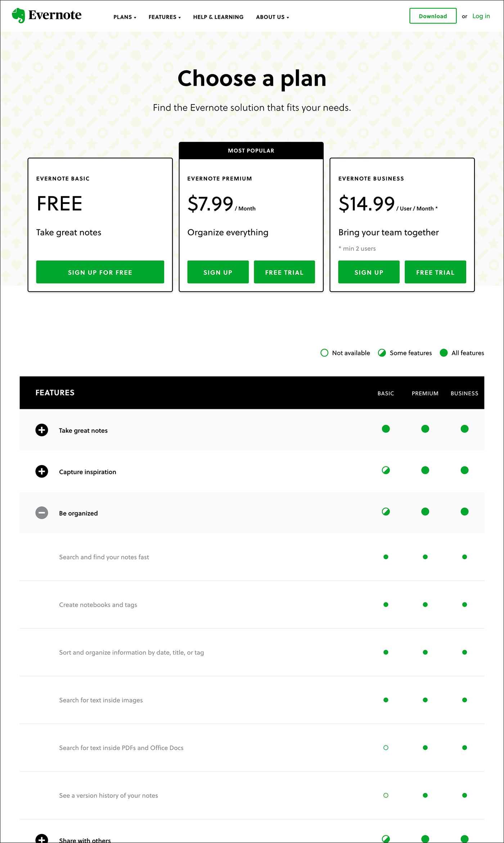This screenshot has width=504, height=843.
Task: Open the Features dropdown menu
Action: click(x=165, y=17)
